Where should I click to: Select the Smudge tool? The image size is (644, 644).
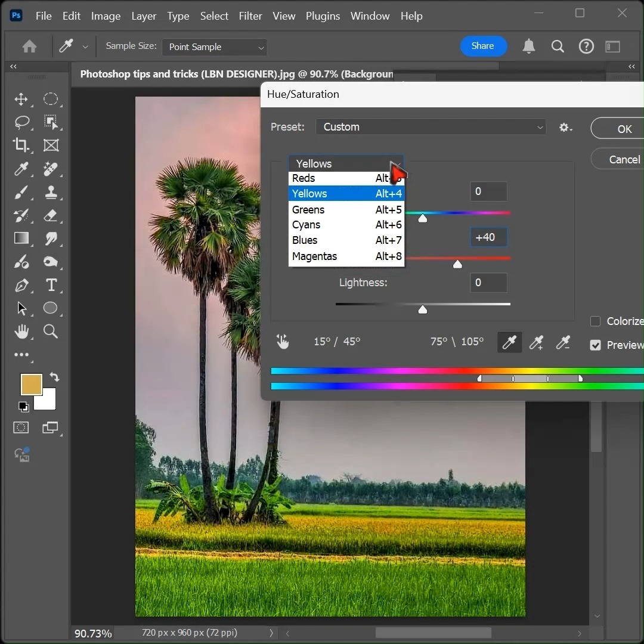click(x=51, y=238)
